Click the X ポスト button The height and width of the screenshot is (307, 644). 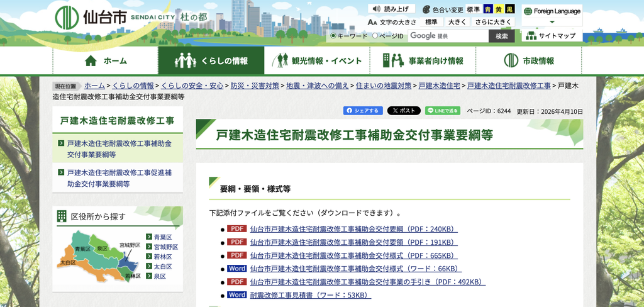pos(404,111)
